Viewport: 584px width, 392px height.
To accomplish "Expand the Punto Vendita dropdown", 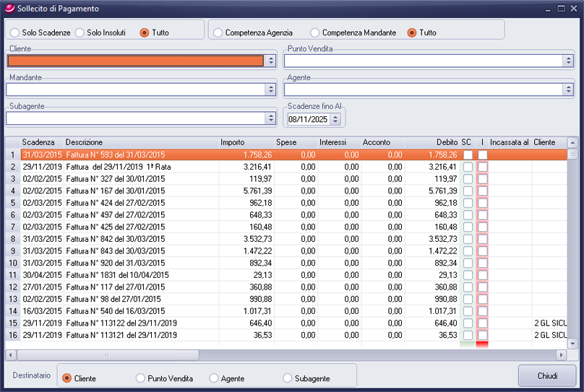I will [567, 61].
